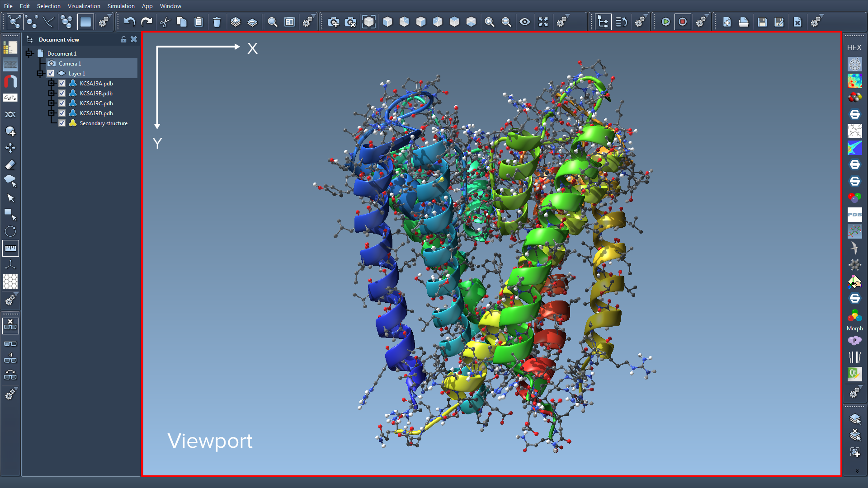Click the trash icon to delete selection

coord(217,21)
